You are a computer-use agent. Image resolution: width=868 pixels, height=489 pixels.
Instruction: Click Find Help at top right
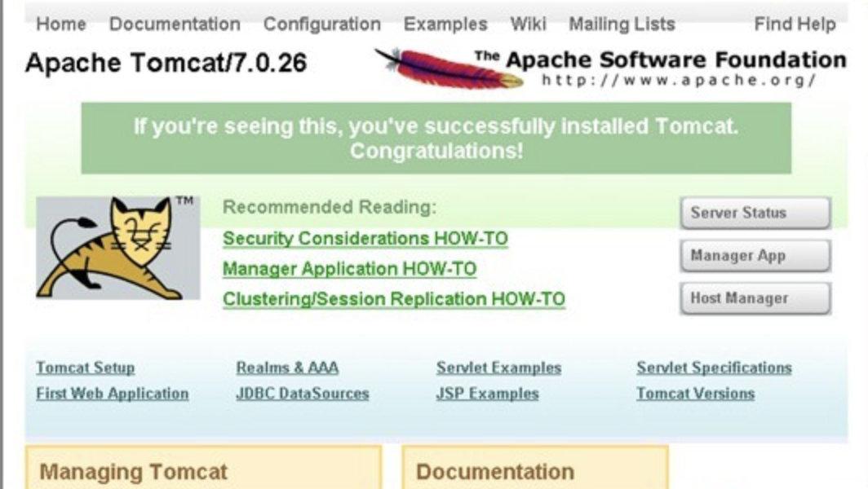pyautogui.click(x=795, y=24)
